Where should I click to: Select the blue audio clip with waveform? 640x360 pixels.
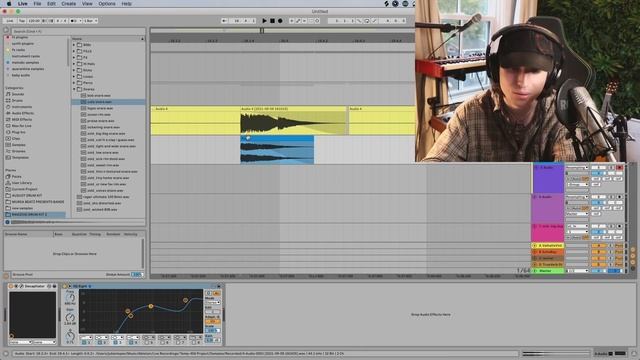tap(277, 150)
